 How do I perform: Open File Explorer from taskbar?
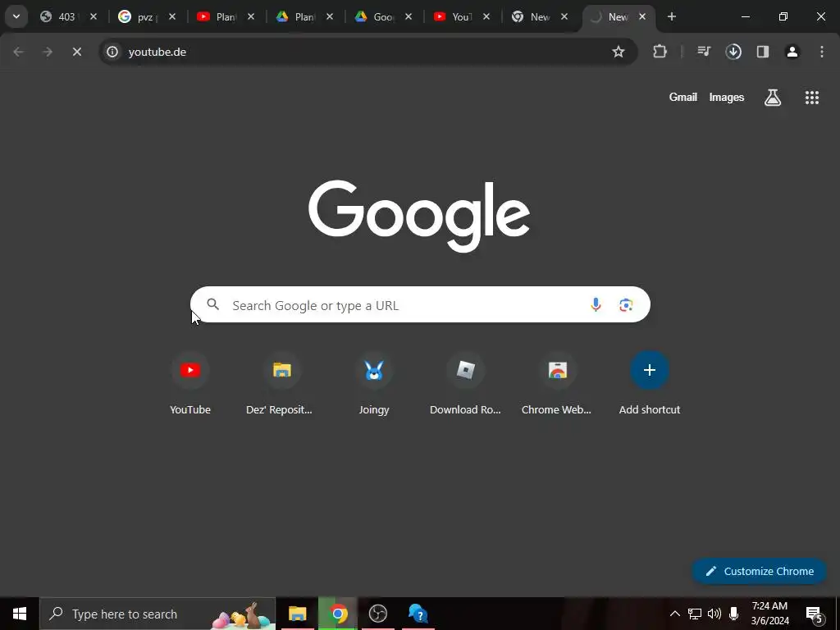coord(297,614)
